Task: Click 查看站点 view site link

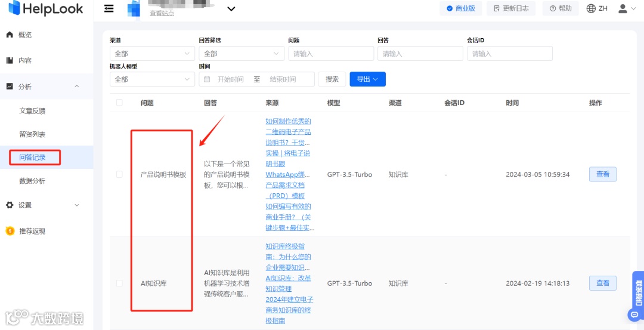Action: pyautogui.click(x=162, y=13)
